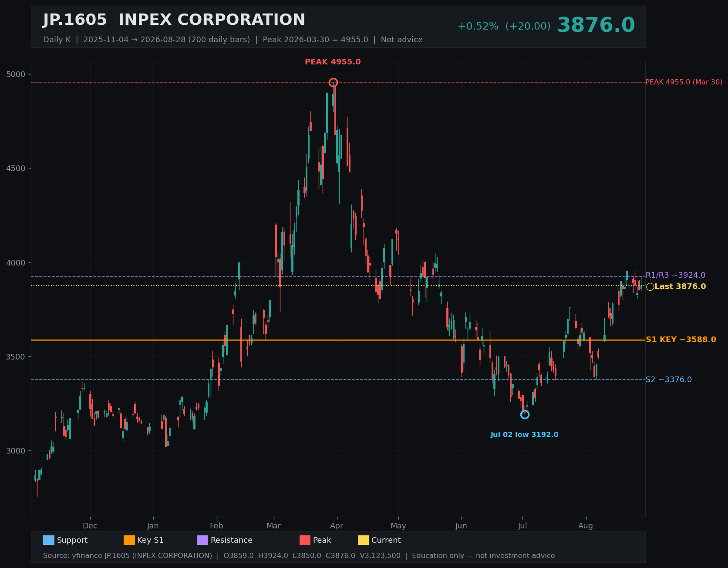Click the 'JP.1605 INPEX CORPORATION' title
The width and height of the screenshot is (728, 568).
174,20
